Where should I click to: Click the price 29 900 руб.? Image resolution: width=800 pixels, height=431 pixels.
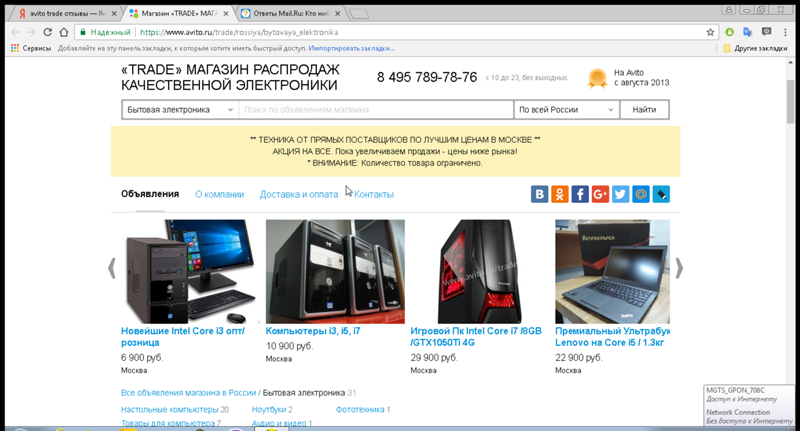[434, 358]
